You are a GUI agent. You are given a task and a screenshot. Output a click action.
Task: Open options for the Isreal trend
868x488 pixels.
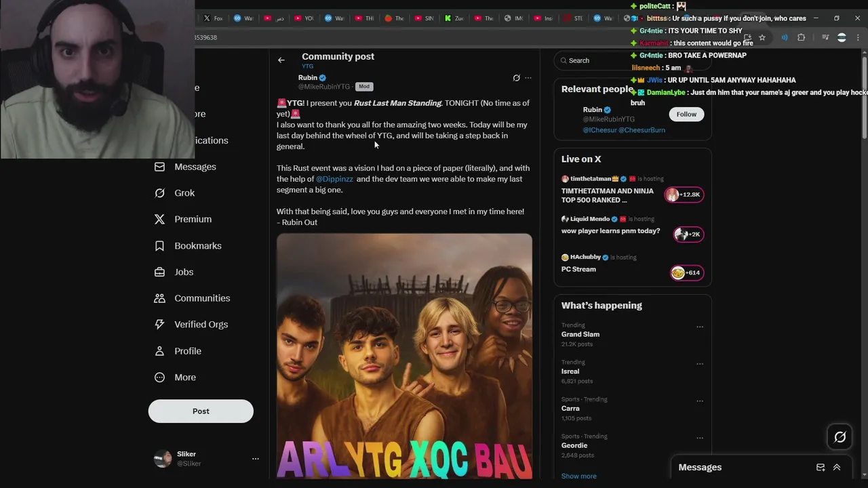pyautogui.click(x=700, y=364)
